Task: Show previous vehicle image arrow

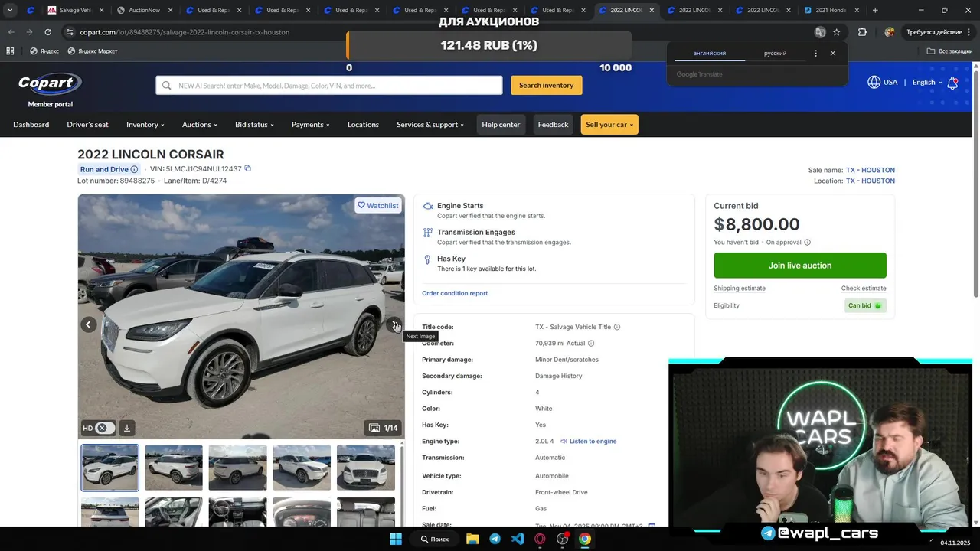Action: coord(89,324)
